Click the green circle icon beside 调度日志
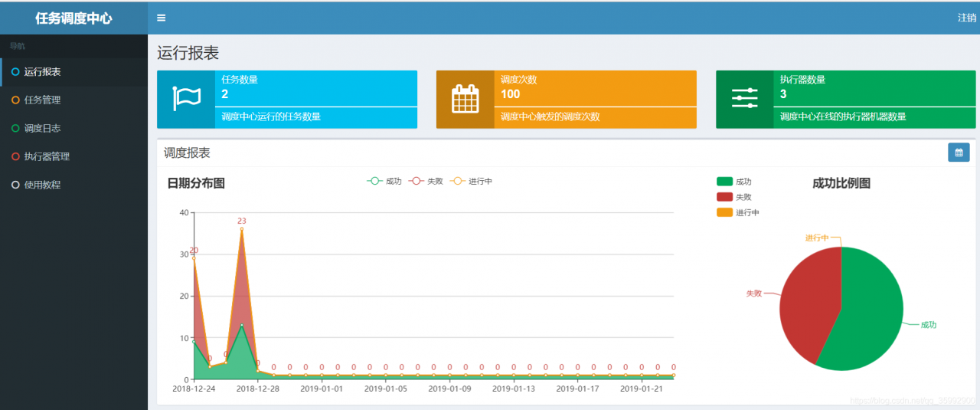 point(15,128)
